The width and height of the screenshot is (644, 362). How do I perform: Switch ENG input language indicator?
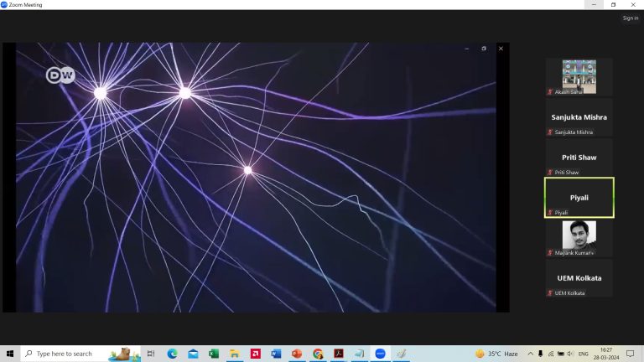tap(584, 354)
